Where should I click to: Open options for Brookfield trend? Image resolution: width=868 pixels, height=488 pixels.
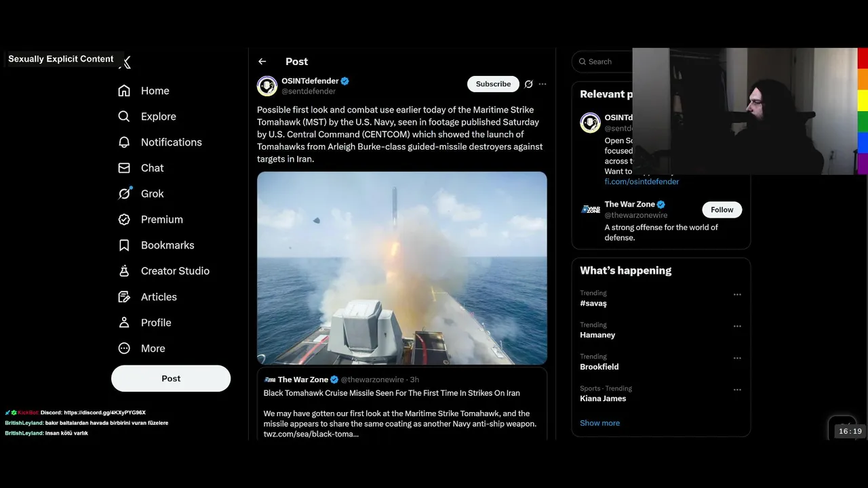(x=737, y=359)
